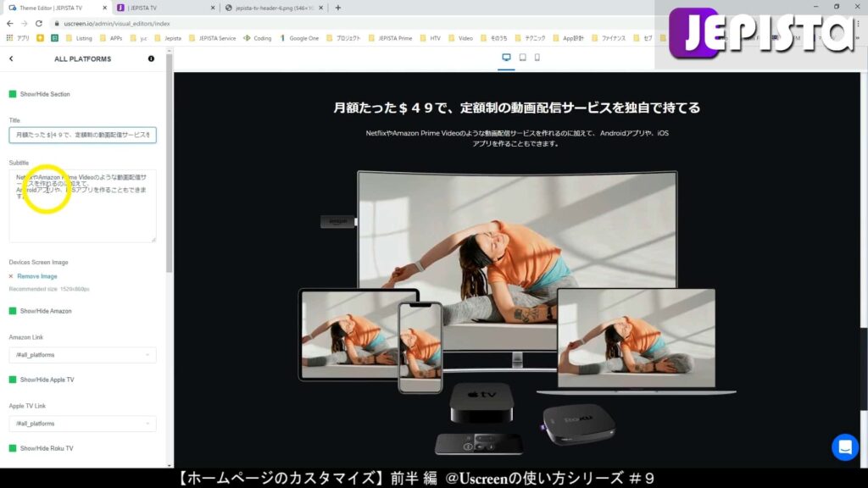Open the ファイナンス bookmark folder

609,38
